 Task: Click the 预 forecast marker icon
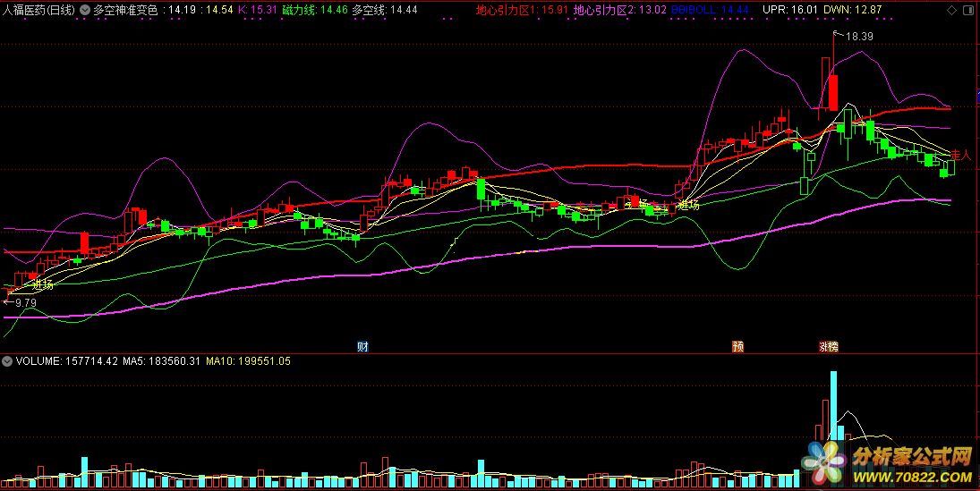[737, 346]
